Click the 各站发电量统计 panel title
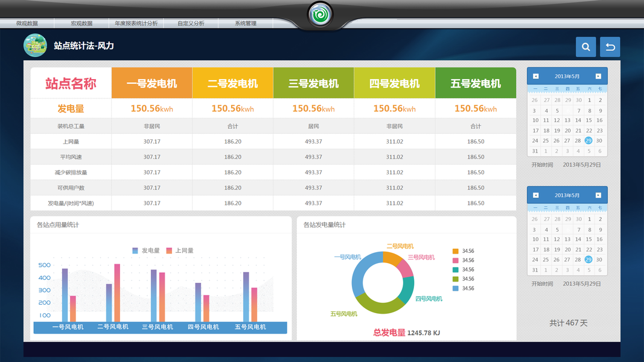Screen dimensions: 644x362 pos(325,225)
